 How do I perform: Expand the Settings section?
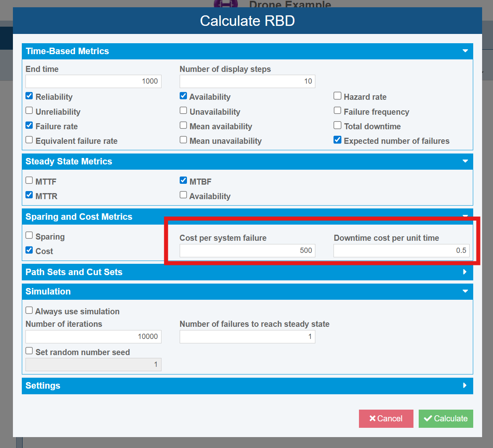click(465, 386)
